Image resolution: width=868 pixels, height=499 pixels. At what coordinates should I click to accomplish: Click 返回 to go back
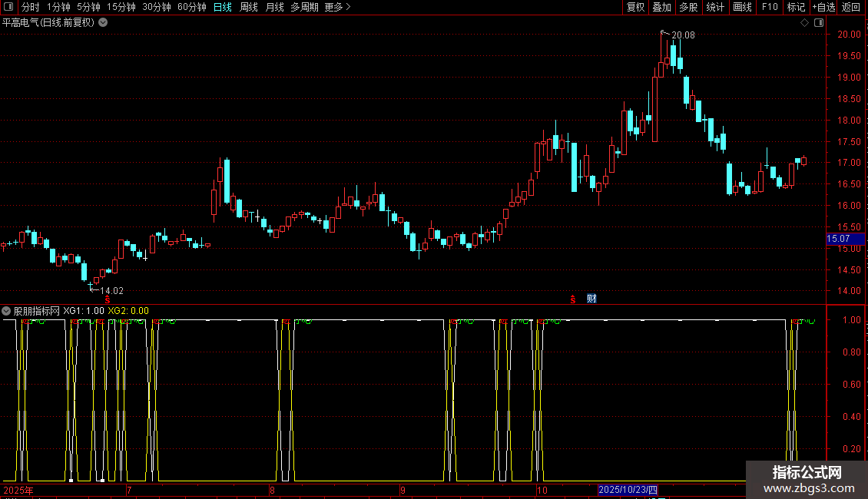tap(851, 7)
